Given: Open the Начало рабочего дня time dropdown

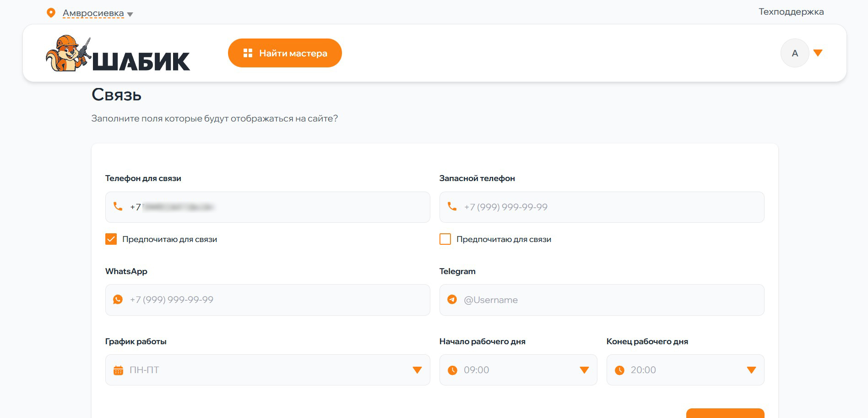Looking at the screenshot, I should [x=584, y=370].
